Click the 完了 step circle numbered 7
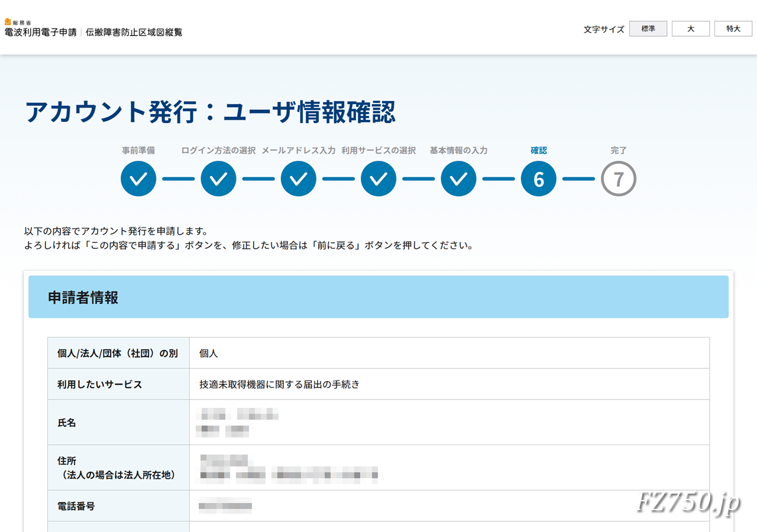This screenshot has width=757, height=532. pos(619,179)
